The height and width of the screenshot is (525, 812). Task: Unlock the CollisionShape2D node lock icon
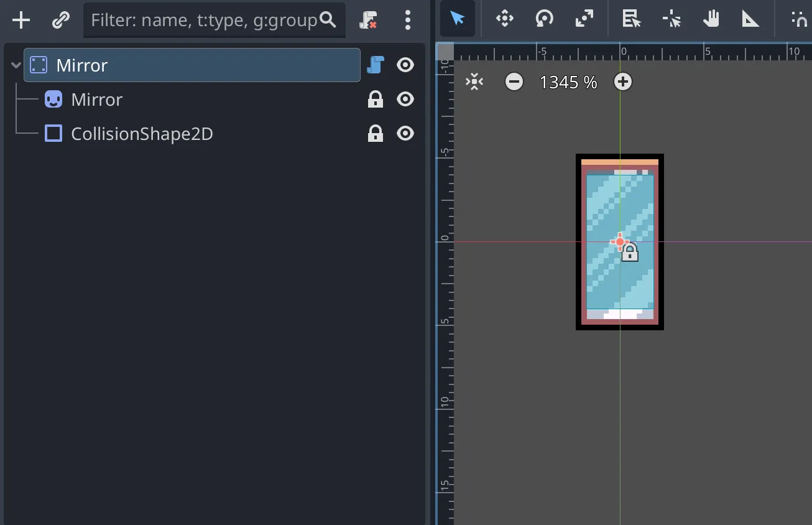tap(376, 134)
